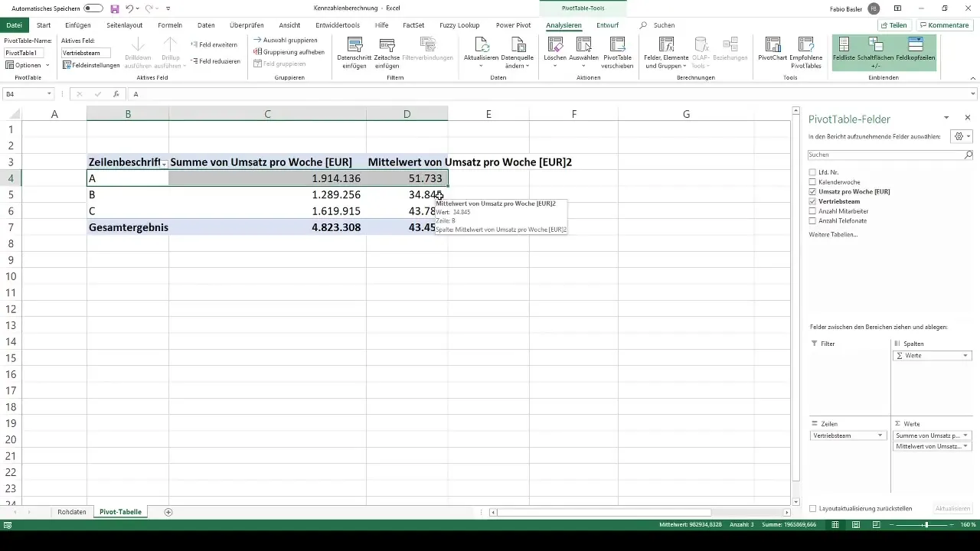The height and width of the screenshot is (551, 980).
Task: Open the Datei tab
Action: tap(14, 25)
